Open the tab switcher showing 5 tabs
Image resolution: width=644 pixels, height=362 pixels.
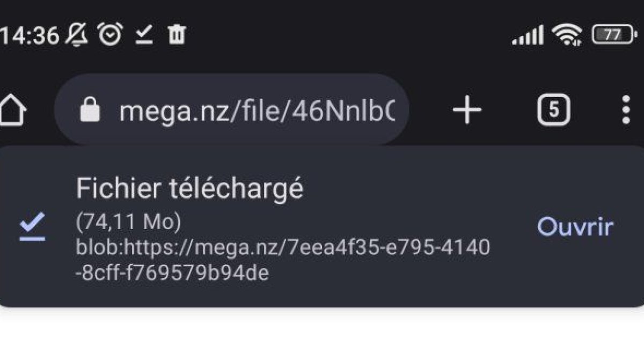tap(553, 110)
